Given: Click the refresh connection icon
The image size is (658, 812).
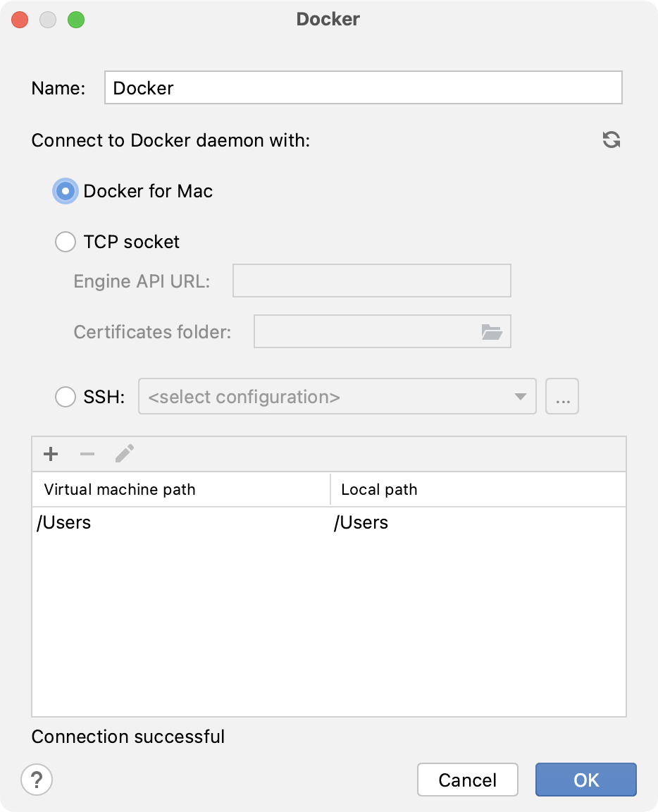Looking at the screenshot, I should click(612, 140).
